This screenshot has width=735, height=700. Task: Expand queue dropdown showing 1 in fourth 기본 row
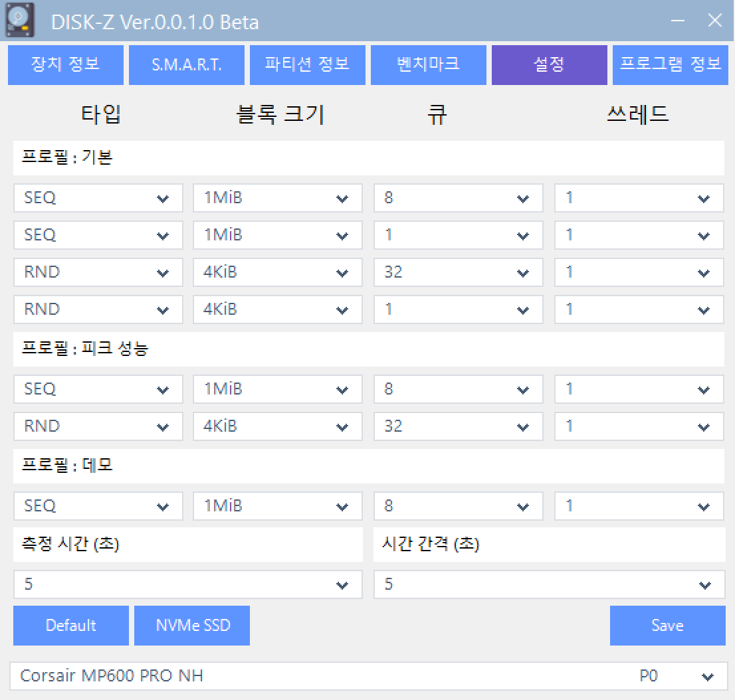point(458,309)
